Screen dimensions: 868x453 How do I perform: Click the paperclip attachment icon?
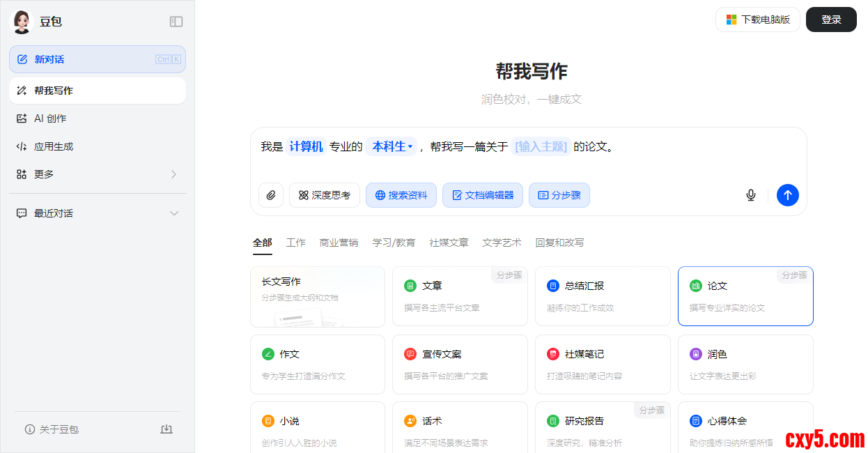point(271,195)
